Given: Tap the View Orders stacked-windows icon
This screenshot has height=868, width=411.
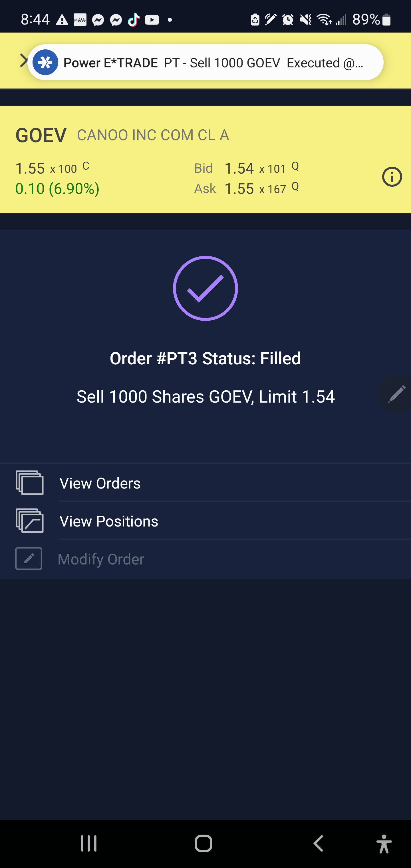Looking at the screenshot, I should point(30,483).
